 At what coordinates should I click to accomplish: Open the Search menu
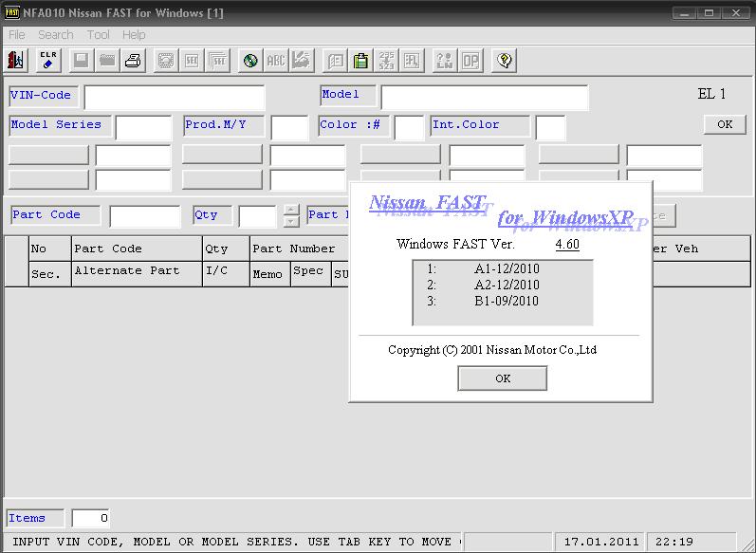(x=56, y=35)
